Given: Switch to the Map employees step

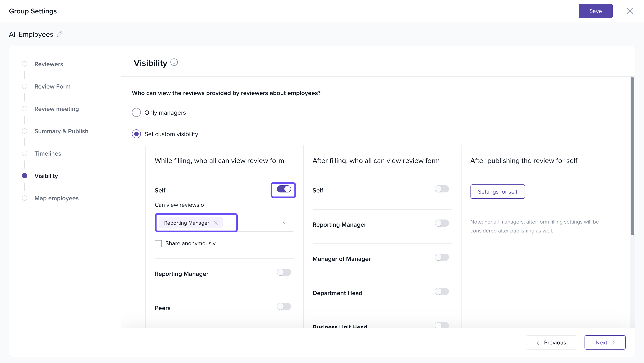Looking at the screenshot, I should (x=56, y=198).
